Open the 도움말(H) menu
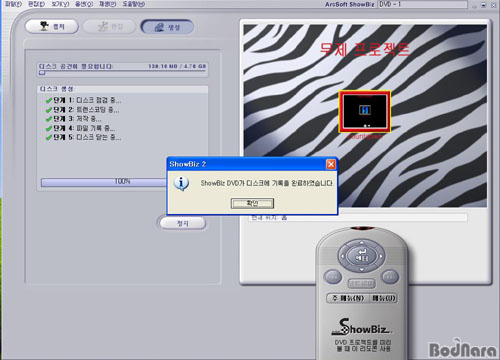500x360 pixels. pyautogui.click(x=134, y=4)
